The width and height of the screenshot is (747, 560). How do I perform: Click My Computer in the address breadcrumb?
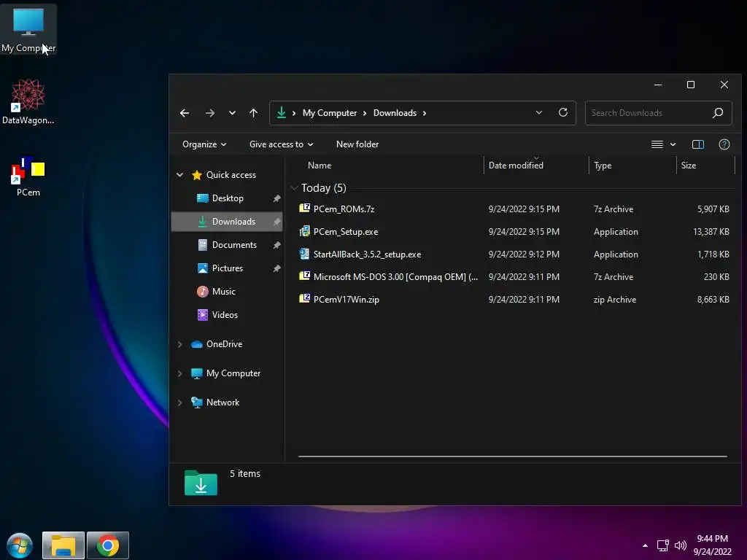(330, 113)
